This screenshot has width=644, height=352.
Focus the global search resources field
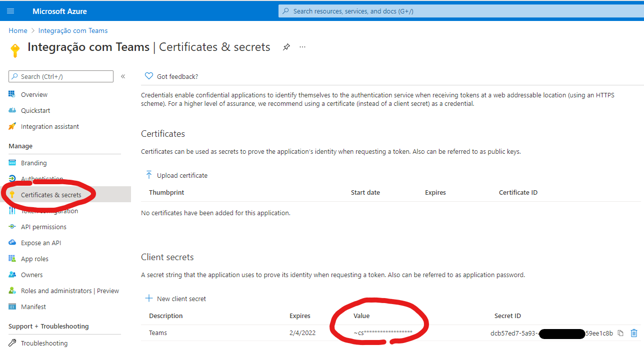[x=461, y=11]
